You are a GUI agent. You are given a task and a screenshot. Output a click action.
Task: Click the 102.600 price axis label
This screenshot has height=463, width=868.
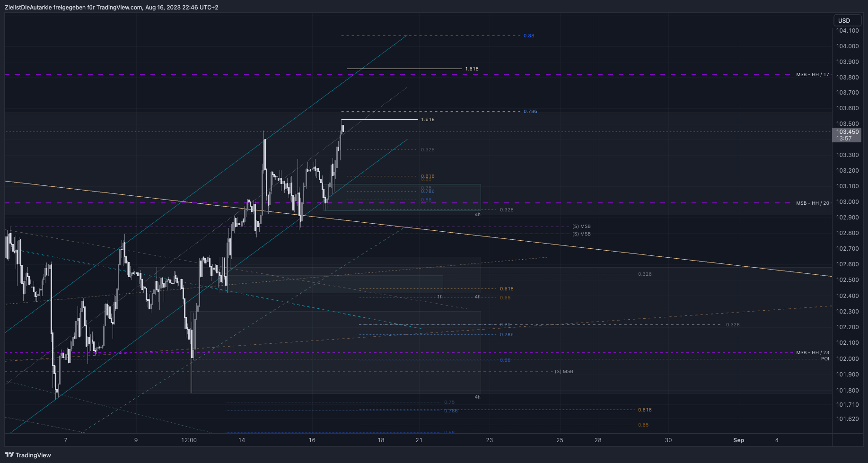847,264
